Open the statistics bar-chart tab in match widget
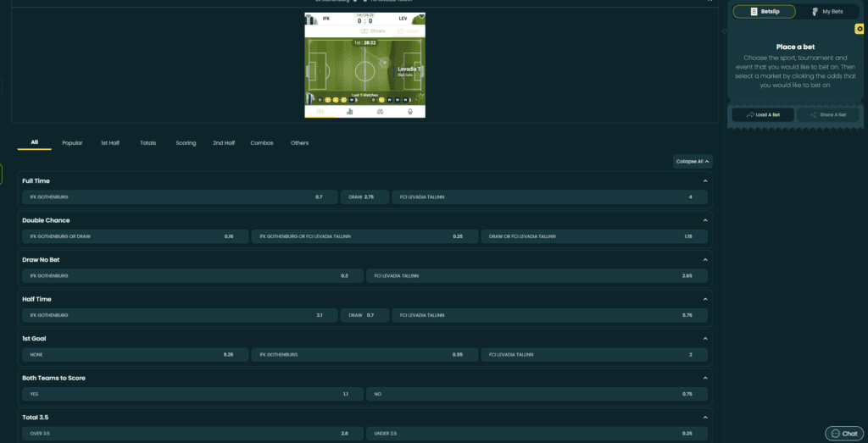Image resolution: width=868 pixels, height=443 pixels. (350, 112)
